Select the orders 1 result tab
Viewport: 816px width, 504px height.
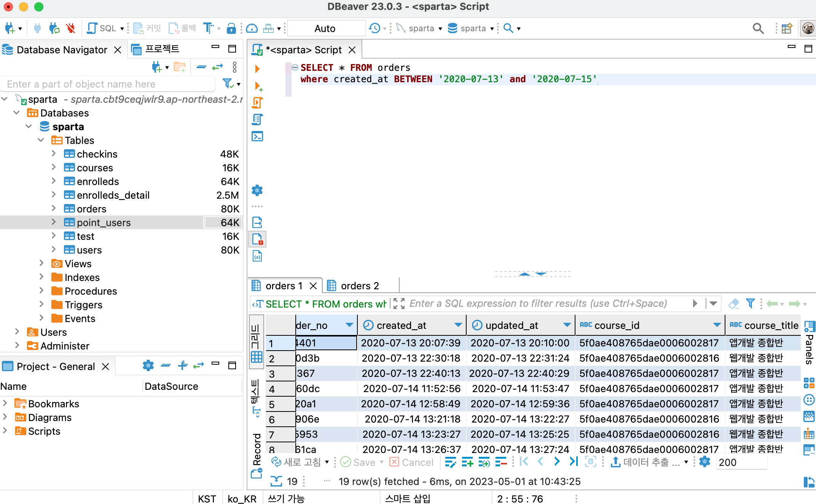(x=284, y=285)
